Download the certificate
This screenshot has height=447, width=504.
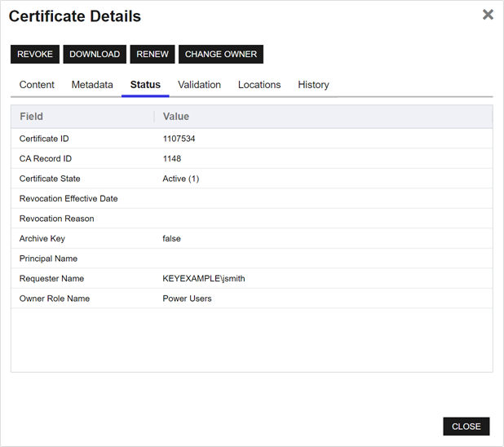95,55
